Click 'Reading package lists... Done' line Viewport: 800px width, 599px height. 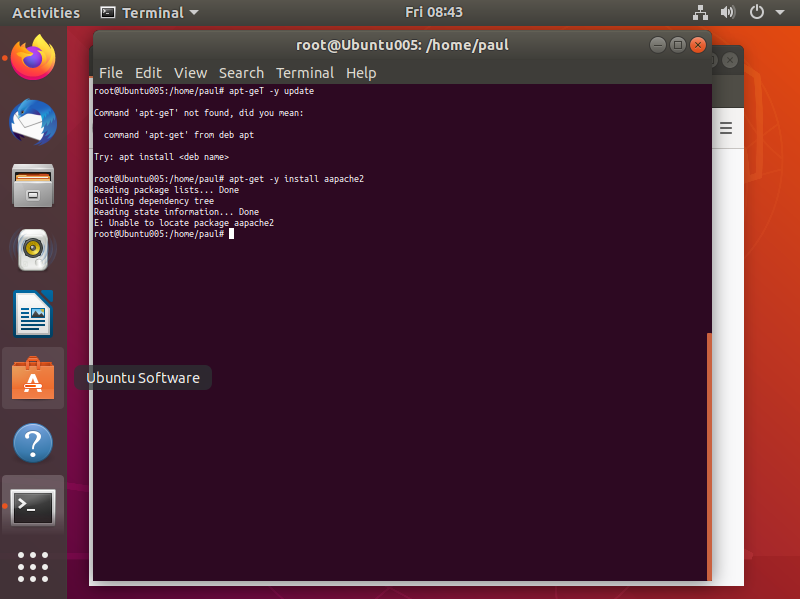tap(166, 190)
